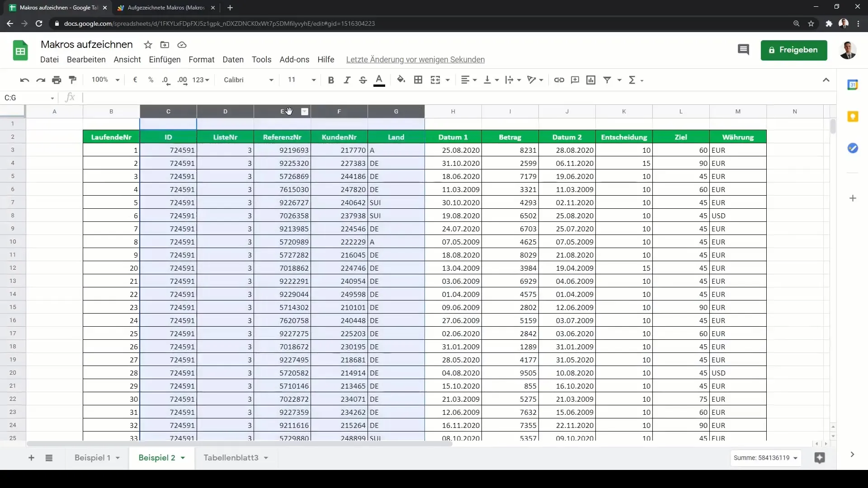Open horizontal align dropdown
868x488 pixels.
(x=468, y=80)
